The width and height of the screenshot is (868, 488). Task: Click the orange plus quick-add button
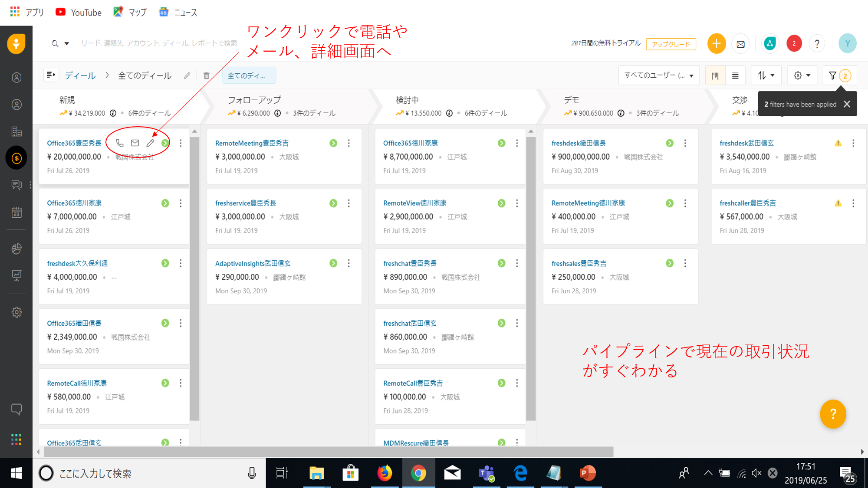click(x=716, y=43)
